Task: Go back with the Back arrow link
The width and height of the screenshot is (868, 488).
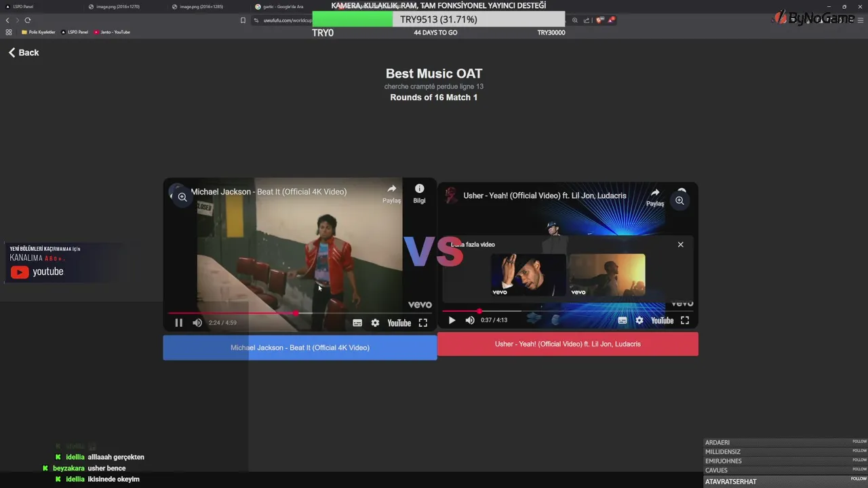Action: point(24,52)
